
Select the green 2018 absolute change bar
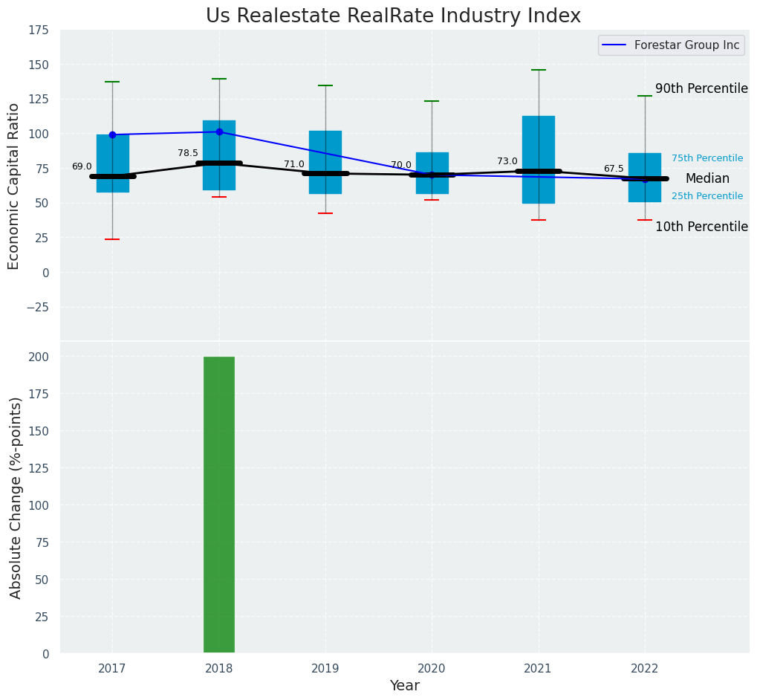(219, 505)
